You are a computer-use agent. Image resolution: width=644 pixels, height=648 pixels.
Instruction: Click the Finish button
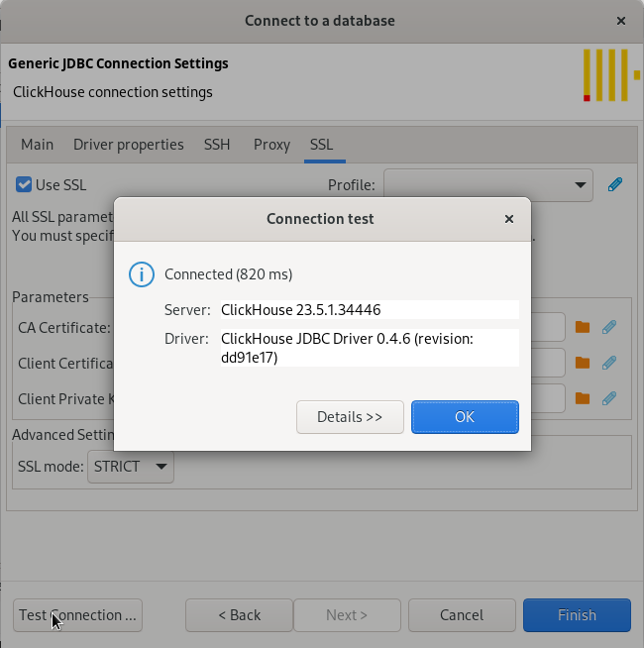tap(577, 615)
